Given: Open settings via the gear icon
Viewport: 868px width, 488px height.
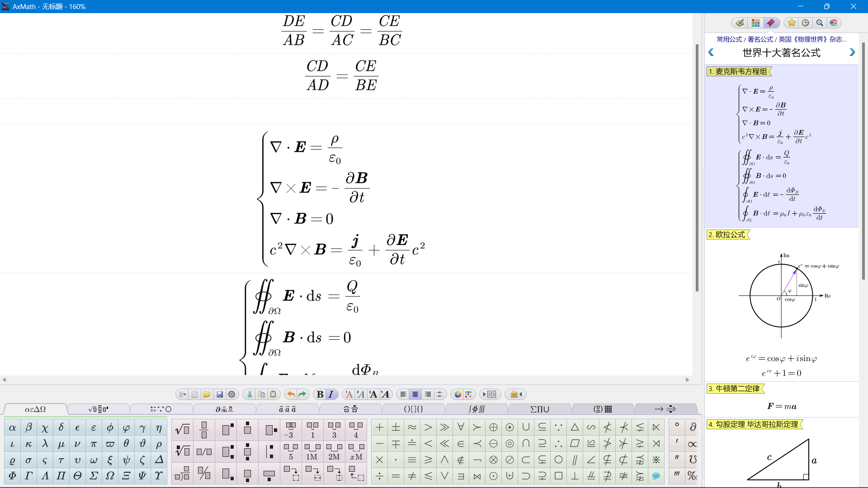Looking at the screenshot, I should point(232,394).
